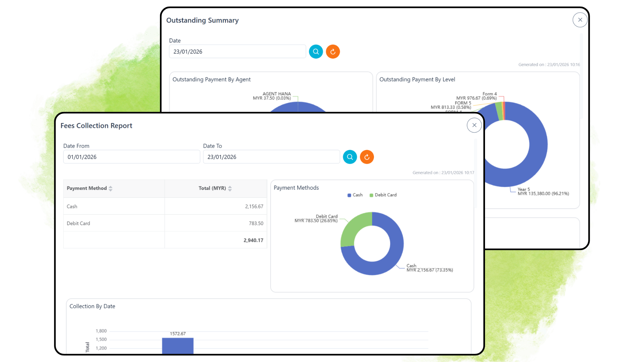Click the grand total 2,940.17 cell
The width and height of the screenshot is (644, 362).
click(x=253, y=240)
